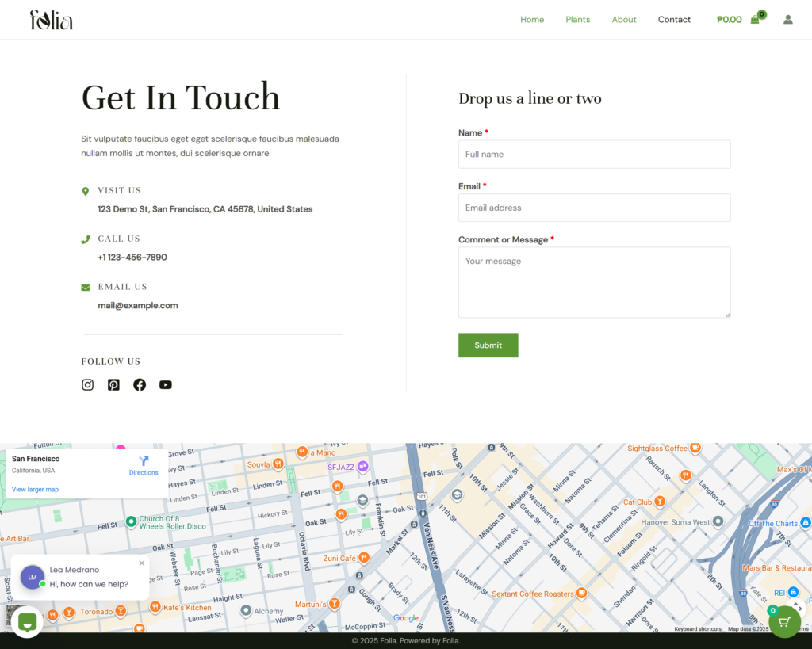Open the Facebook social link
812x649 pixels.
coord(140,385)
